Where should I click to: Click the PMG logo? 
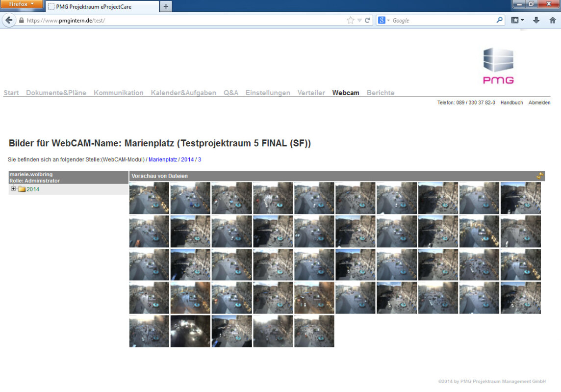[x=498, y=66]
